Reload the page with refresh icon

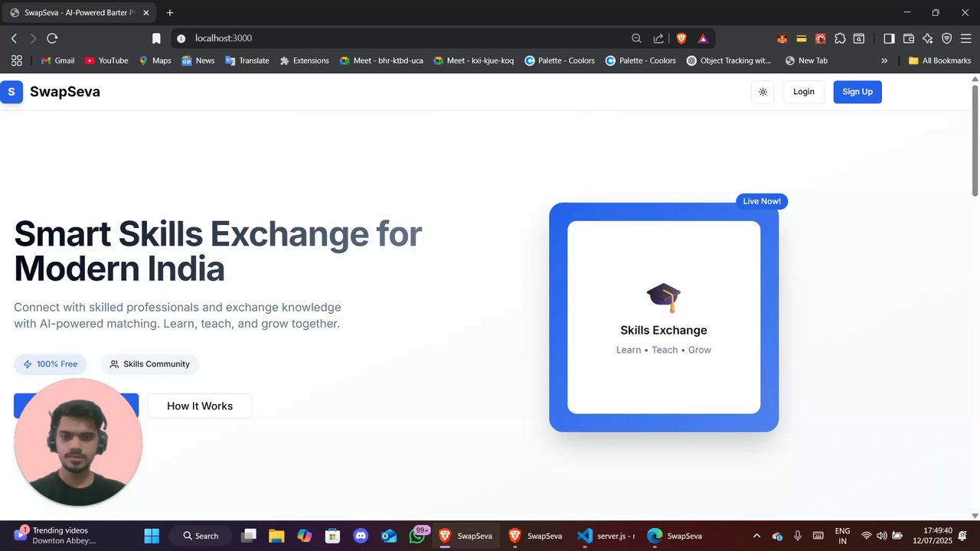(52, 38)
